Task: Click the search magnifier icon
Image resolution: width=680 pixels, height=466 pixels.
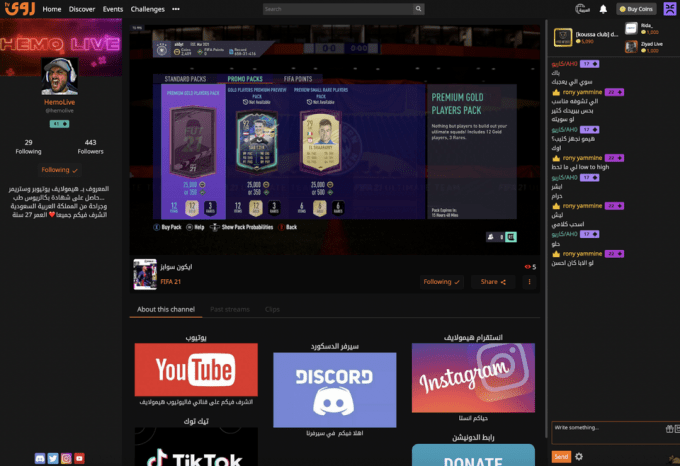Action: point(418,9)
